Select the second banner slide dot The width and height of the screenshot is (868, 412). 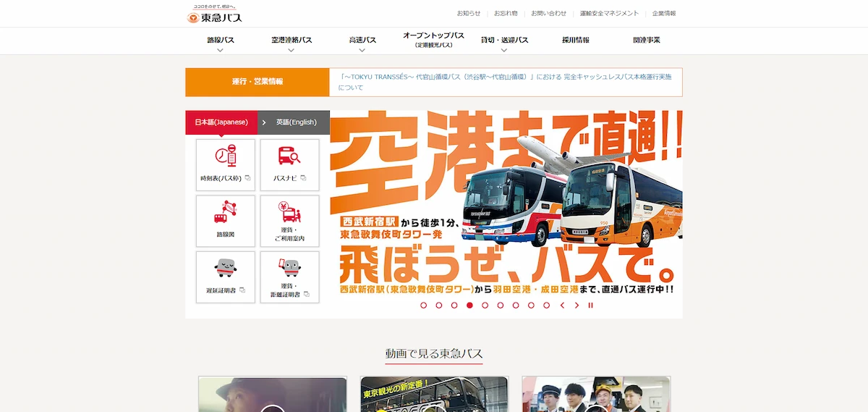[439, 306]
